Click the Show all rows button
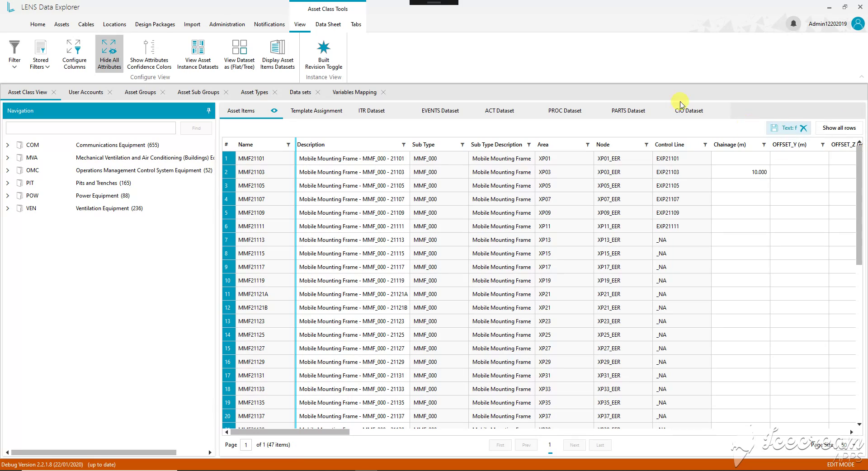 tap(839, 128)
